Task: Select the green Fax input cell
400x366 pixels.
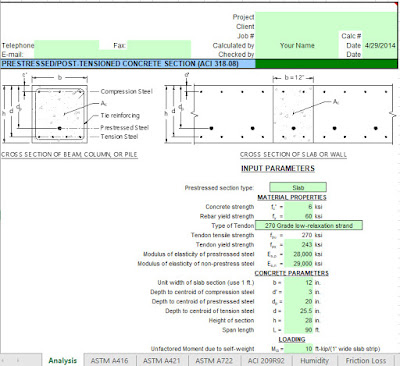Action: pyautogui.click(x=159, y=45)
